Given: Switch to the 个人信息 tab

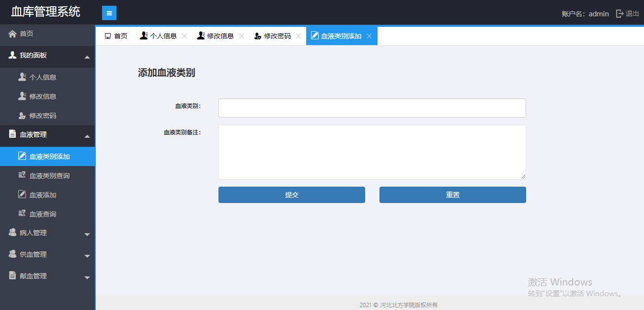Looking at the screenshot, I should 163,36.
